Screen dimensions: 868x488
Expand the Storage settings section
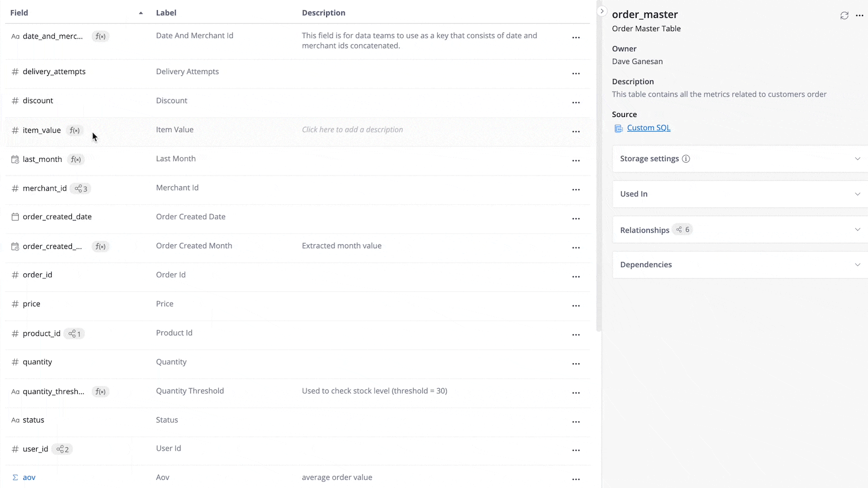pos(857,159)
